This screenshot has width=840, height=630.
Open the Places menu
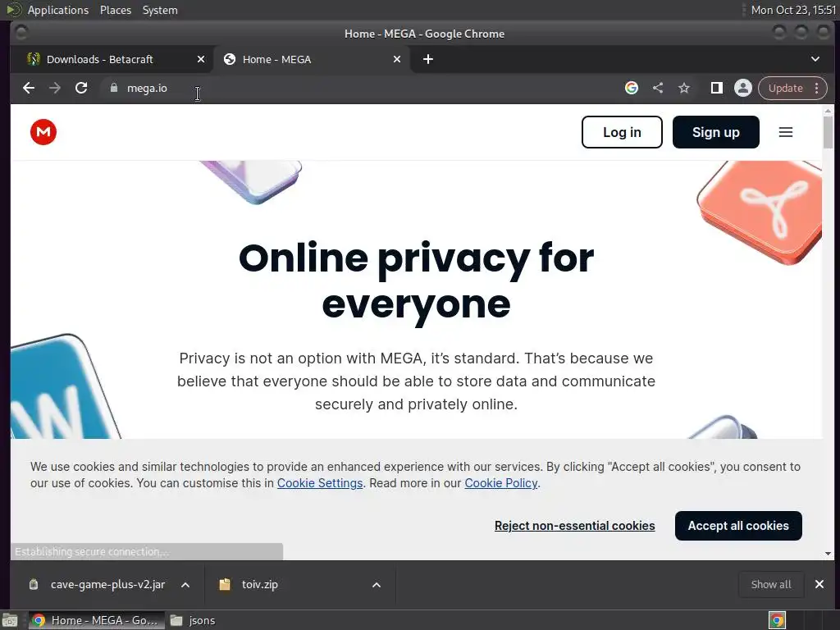(115, 10)
